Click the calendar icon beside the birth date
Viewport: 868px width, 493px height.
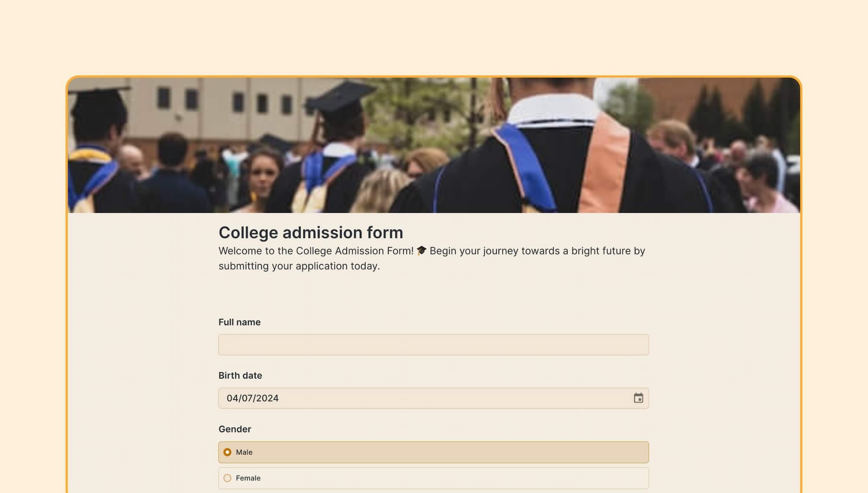(x=638, y=398)
